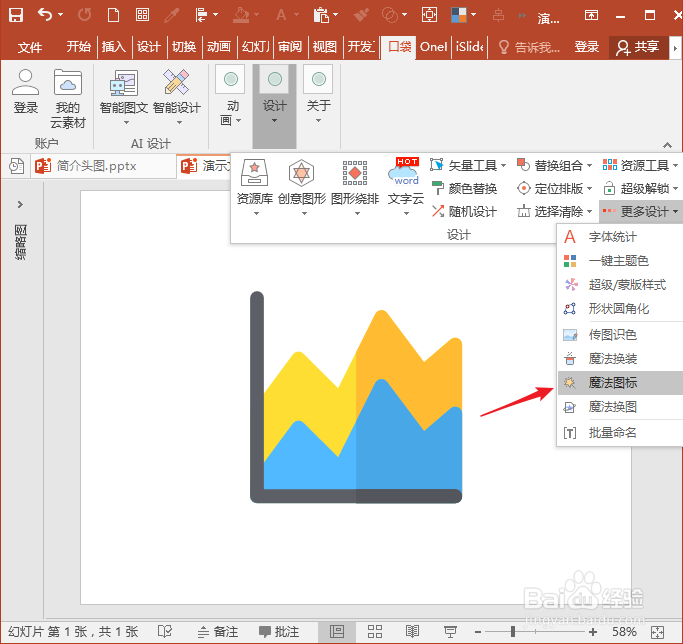
Task: Click 批注 comments button
Action: [279, 631]
